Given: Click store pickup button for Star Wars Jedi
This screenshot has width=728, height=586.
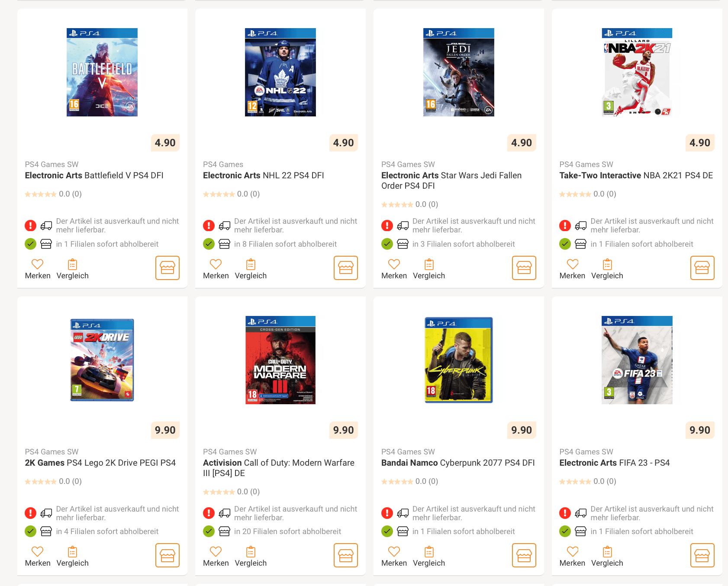Looking at the screenshot, I should click(524, 268).
